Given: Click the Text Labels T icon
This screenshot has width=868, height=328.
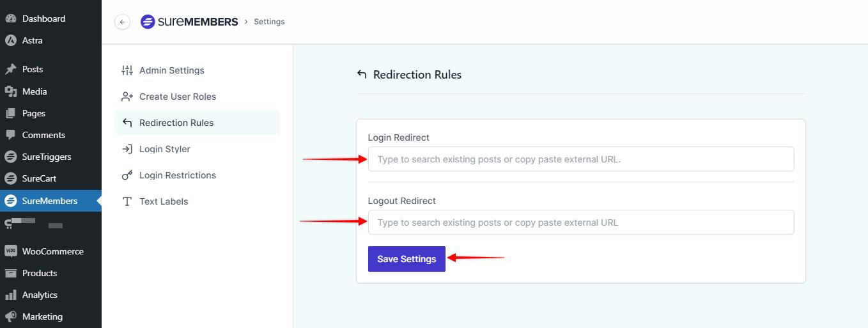Looking at the screenshot, I should 127,201.
